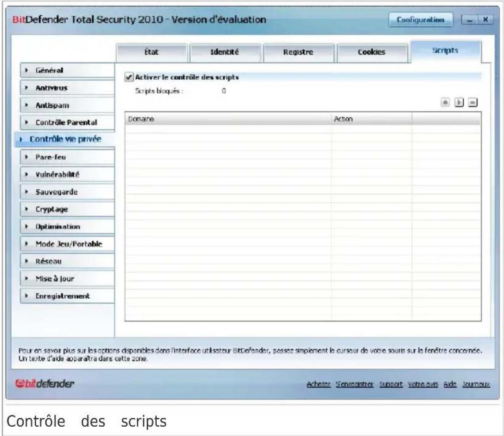Click the Acheter link
This screenshot has height=436, width=504.
(x=318, y=384)
